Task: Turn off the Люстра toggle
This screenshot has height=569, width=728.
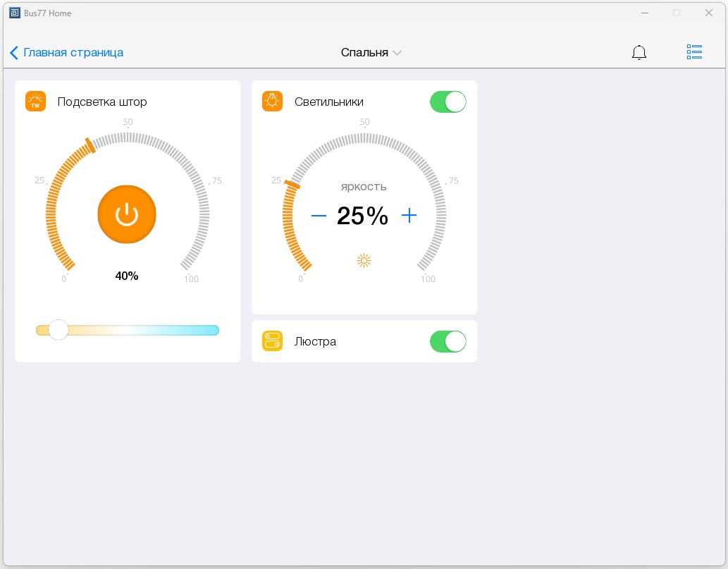Action: [x=448, y=341]
